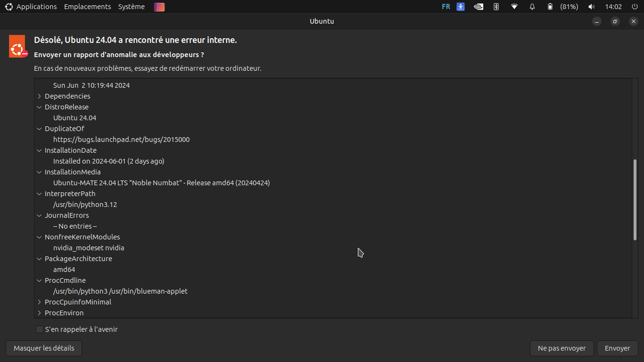Click Ne pas envoyer button

[561, 348]
